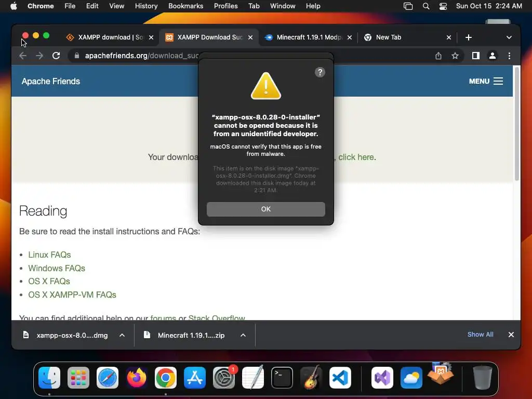The image size is (532, 399).
Task: Open Chrome's three-dot menu
Action: click(509, 56)
